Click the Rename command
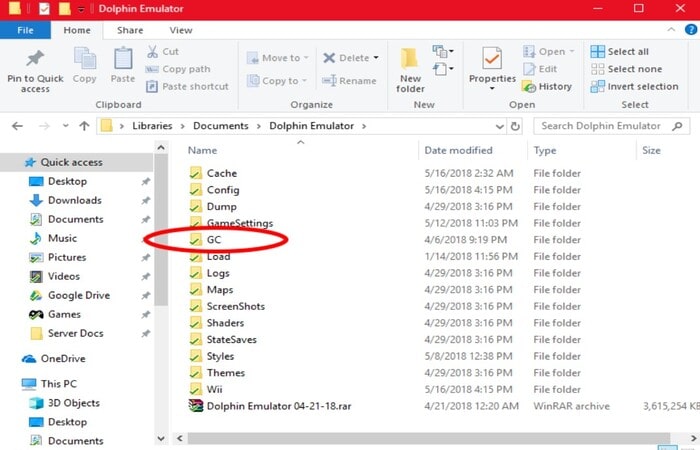This screenshot has width=700, height=450. pyautogui.click(x=349, y=81)
